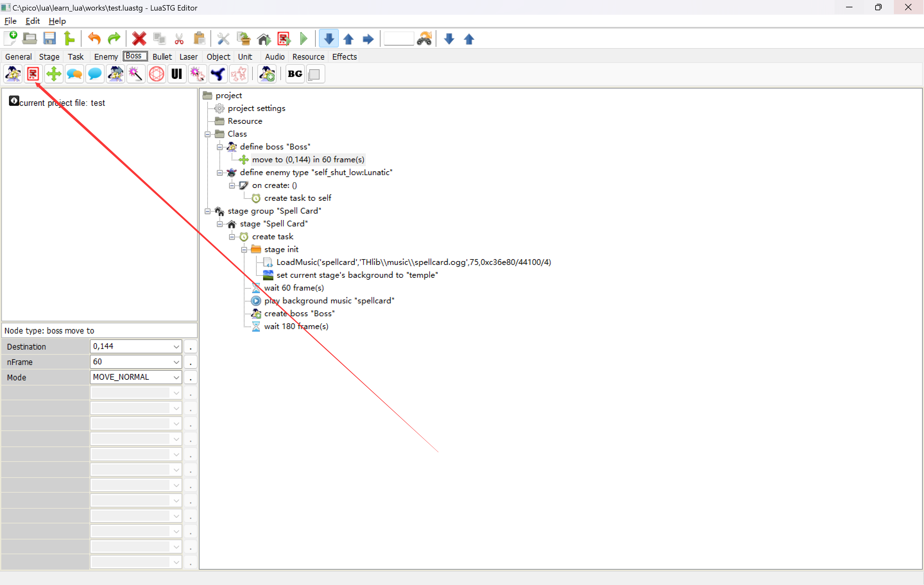This screenshot has height=585, width=924.
Task: Switch to the Bullet tab
Action: pyautogui.click(x=162, y=57)
